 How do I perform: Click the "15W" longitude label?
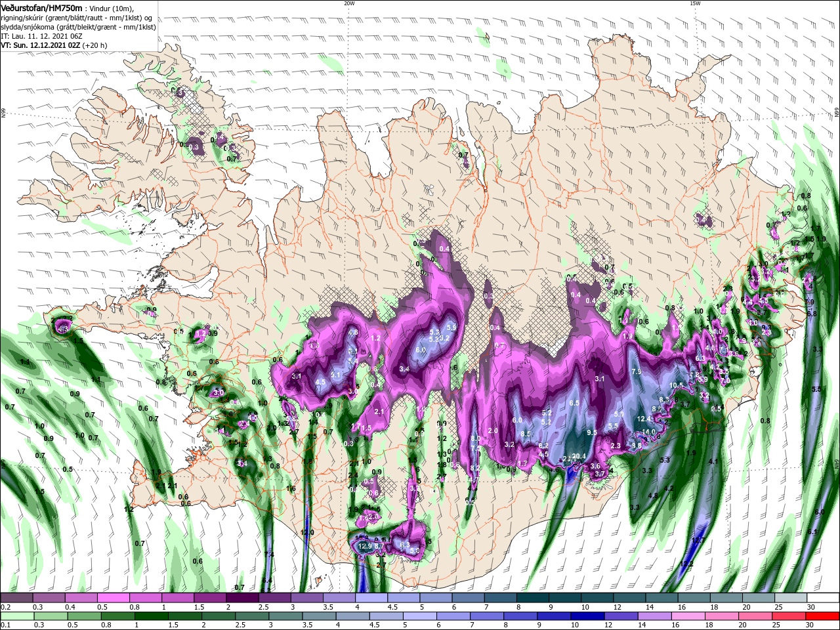click(696, 3)
